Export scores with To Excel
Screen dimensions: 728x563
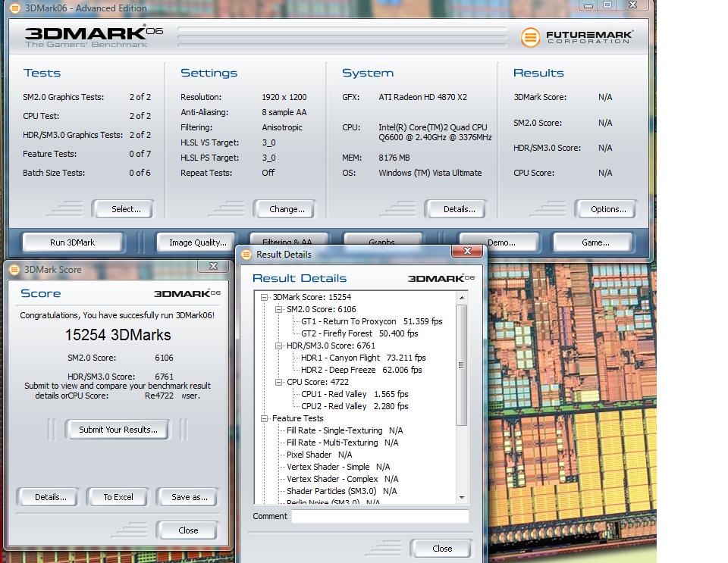(117, 497)
